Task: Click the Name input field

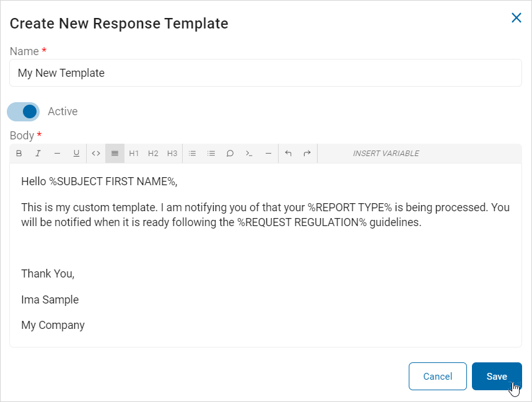Action: coord(266,73)
